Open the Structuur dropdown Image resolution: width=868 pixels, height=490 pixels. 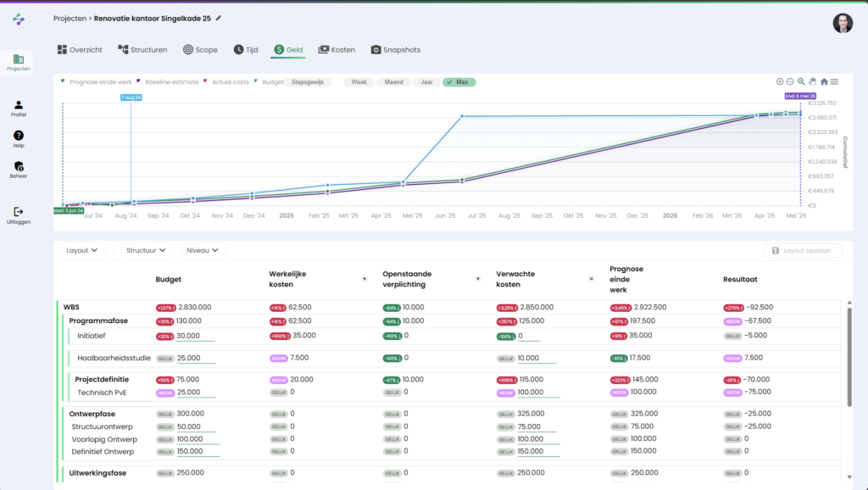coord(145,250)
